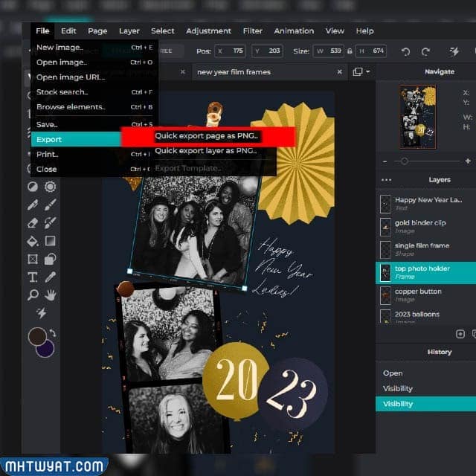Select the Zoom magnifier tool

pyautogui.click(x=33, y=295)
